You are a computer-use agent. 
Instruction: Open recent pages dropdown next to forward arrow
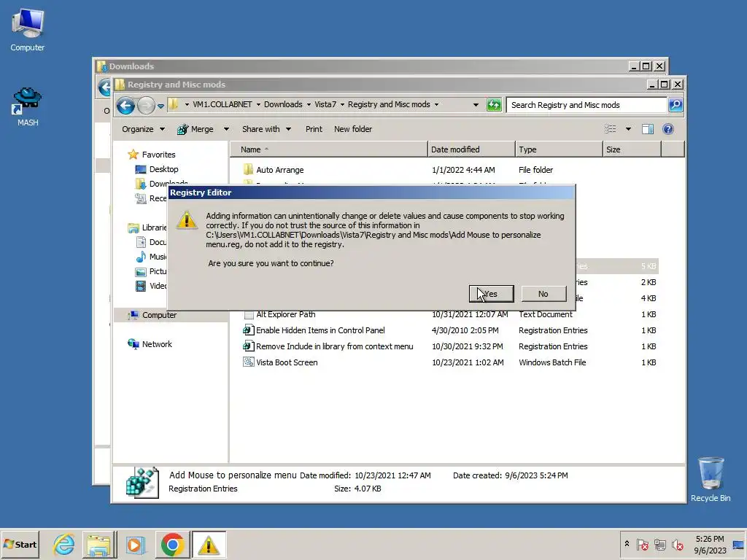click(160, 106)
